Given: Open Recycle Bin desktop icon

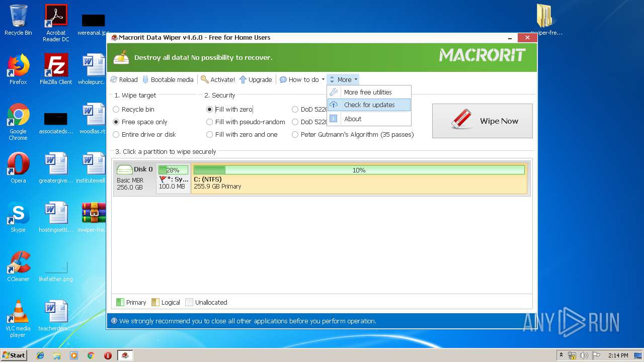Looking at the screenshot, I should tap(18, 20).
